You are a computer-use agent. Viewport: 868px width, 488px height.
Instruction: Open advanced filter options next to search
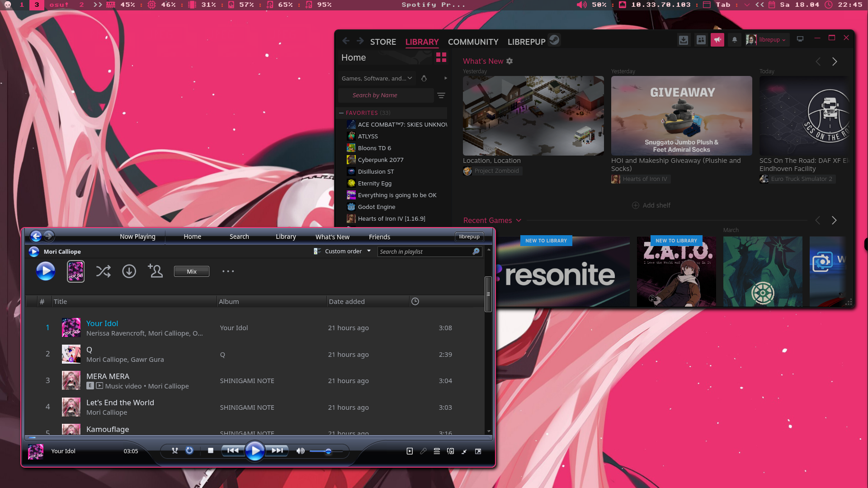(441, 95)
